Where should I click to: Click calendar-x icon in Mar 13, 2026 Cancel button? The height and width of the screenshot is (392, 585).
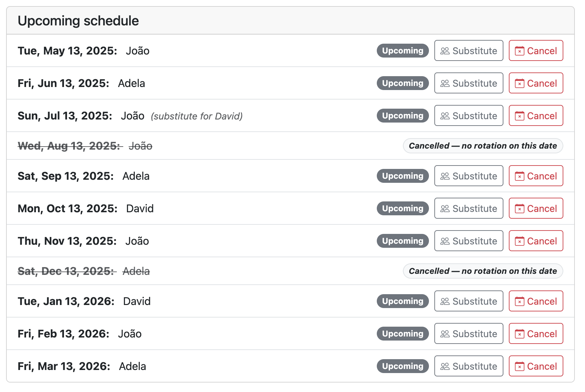(x=520, y=366)
